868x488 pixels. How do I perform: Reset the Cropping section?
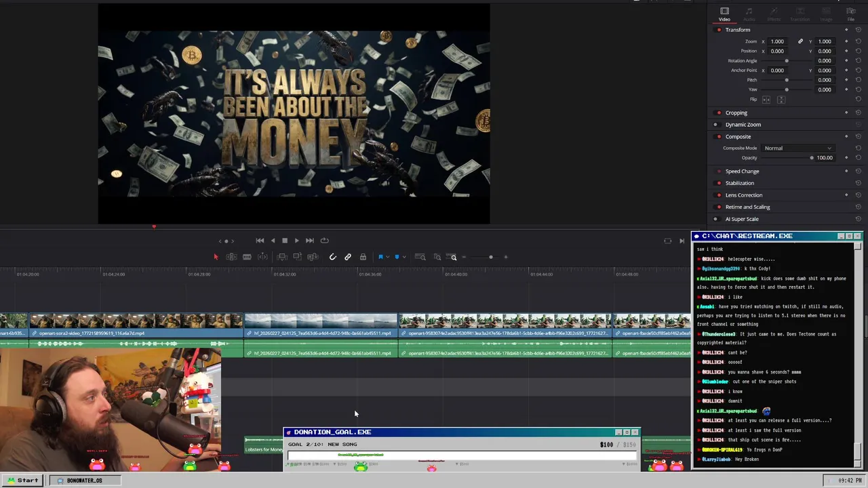858,113
